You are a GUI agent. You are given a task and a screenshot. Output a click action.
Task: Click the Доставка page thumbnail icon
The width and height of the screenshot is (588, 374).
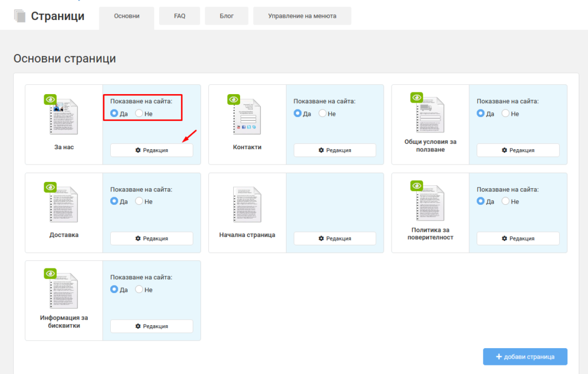64,205
